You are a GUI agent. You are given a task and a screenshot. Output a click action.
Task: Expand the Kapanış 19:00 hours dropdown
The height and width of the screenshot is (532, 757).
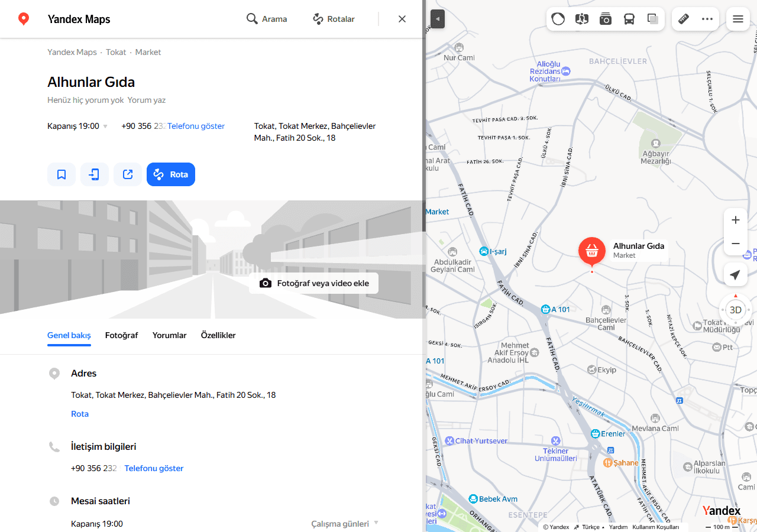tap(105, 126)
